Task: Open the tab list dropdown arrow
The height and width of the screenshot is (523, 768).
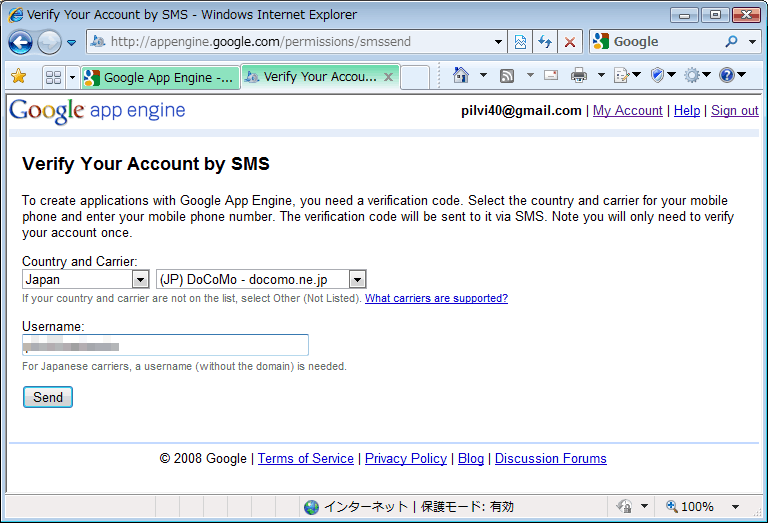Action: pyautogui.click(x=72, y=77)
